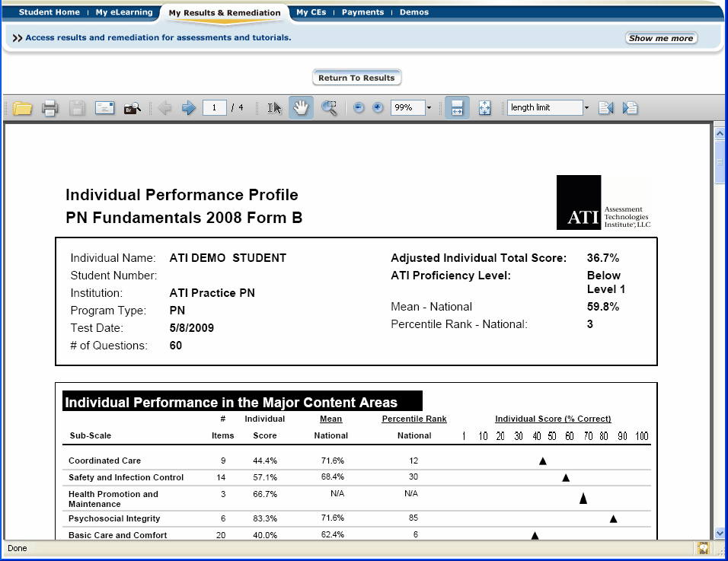Click the ATI logo in the report
Image resolution: width=728 pixels, height=561 pixels.
(604, 202)
